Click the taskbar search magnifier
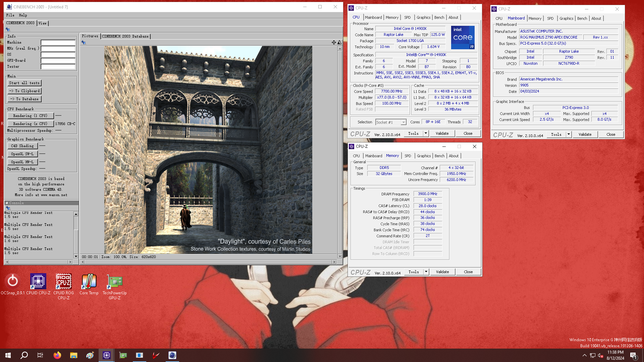644x362 pixels. (24, 355)
